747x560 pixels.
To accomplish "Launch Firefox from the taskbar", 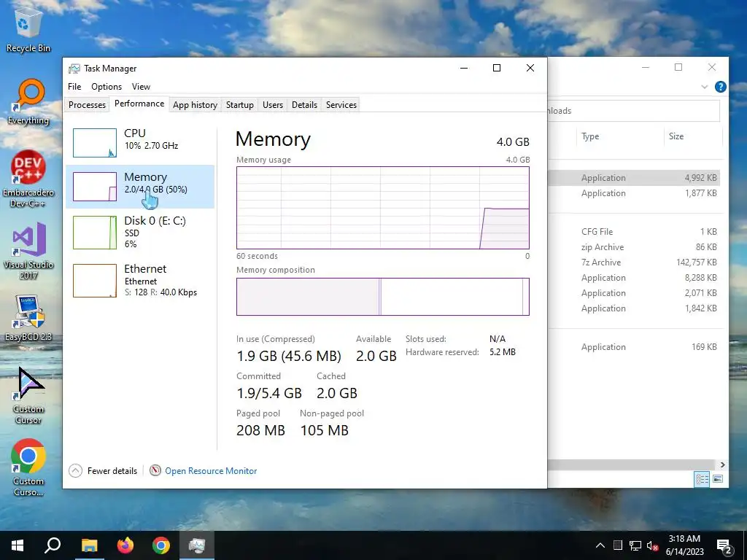I will click(x=125, y=545).
